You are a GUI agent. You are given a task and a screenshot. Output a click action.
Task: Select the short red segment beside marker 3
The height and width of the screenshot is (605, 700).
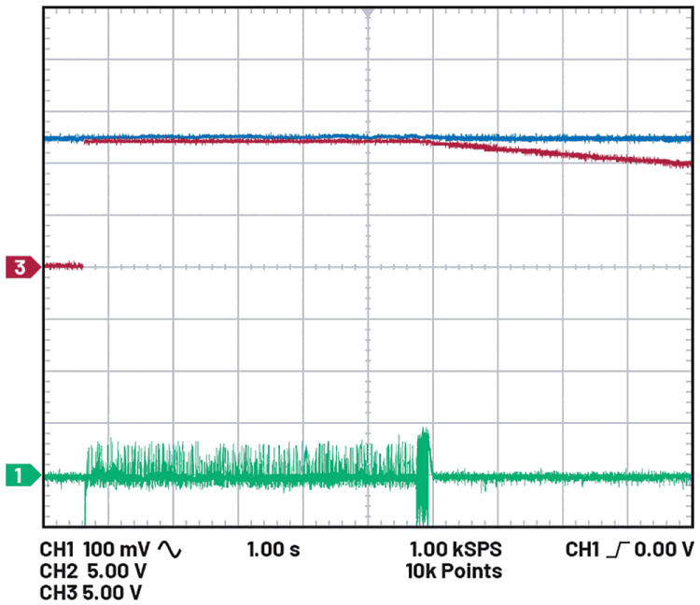[x=63, y=266]
